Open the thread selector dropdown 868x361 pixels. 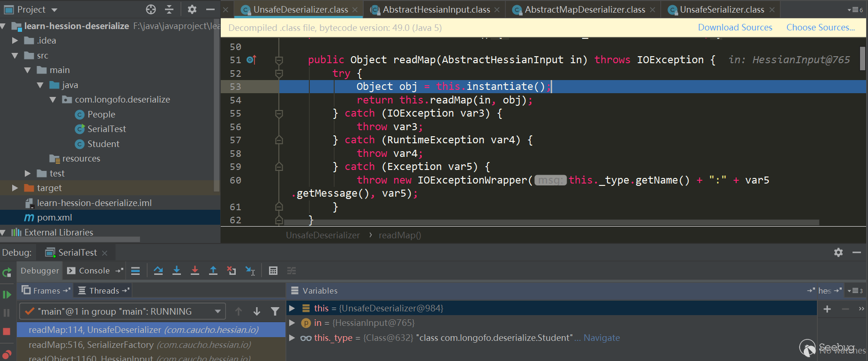point(217,311)
